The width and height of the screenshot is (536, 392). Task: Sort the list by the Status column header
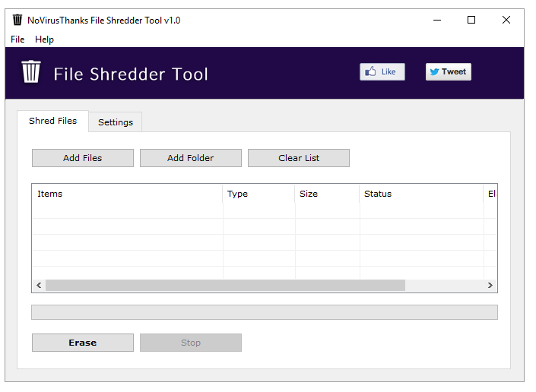click(x=421, y=194)
